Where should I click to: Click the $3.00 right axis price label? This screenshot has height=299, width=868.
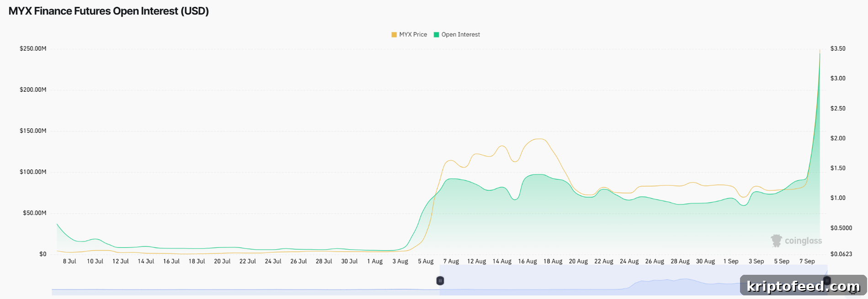pyautogui.click(x=838, y=79)
